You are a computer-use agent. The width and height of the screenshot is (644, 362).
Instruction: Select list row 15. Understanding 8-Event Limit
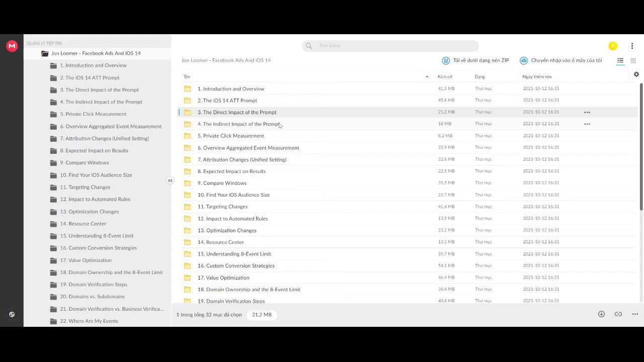(x=408, y=254)
